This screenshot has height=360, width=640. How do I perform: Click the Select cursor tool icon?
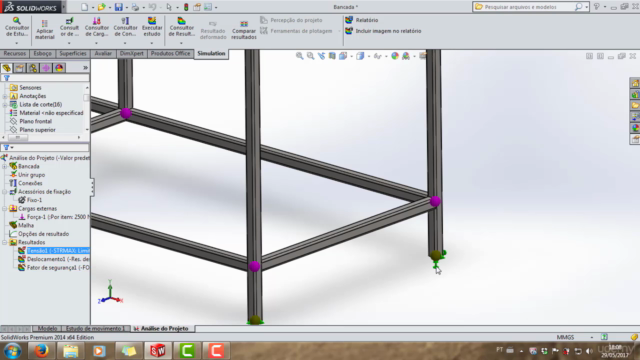pyautogui.click(x=169, y=7)
